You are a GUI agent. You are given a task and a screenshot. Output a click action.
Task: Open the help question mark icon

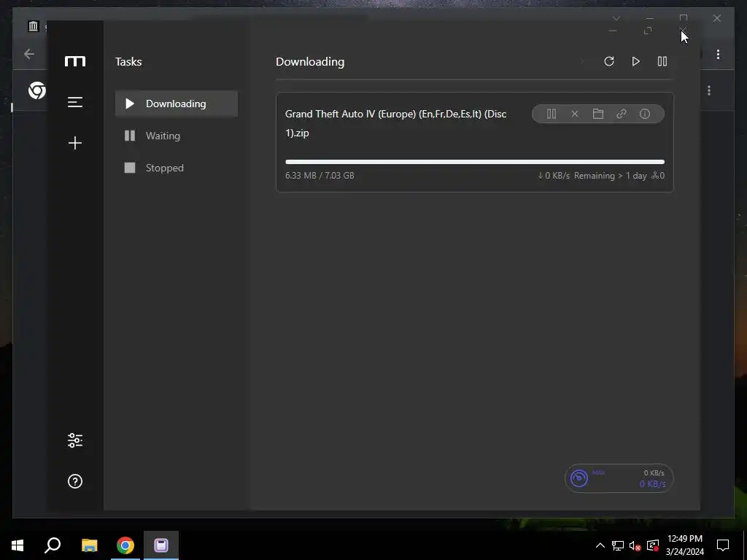click(75, 481)
